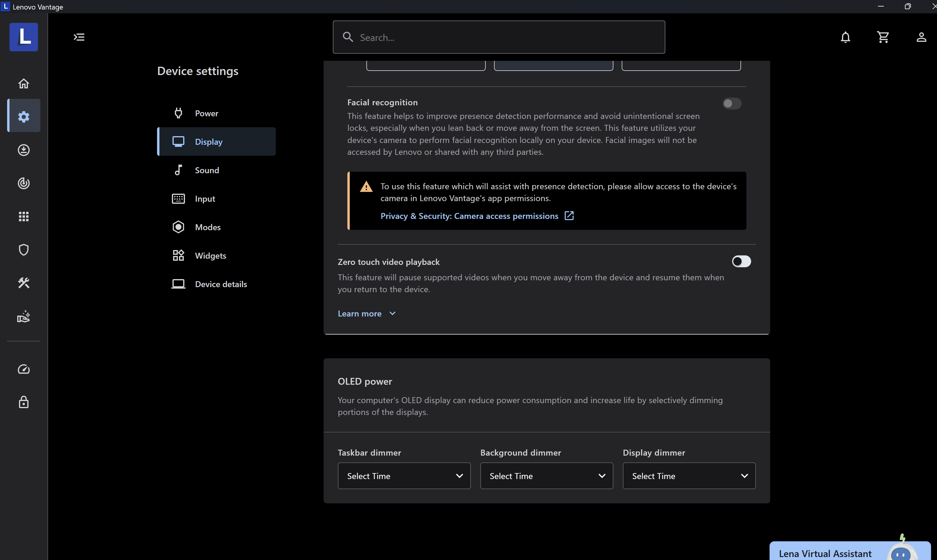Toggle Zero touch video playback switch
Screen dimensions: 937x560
pyautogui.click(x=741, y=262)
